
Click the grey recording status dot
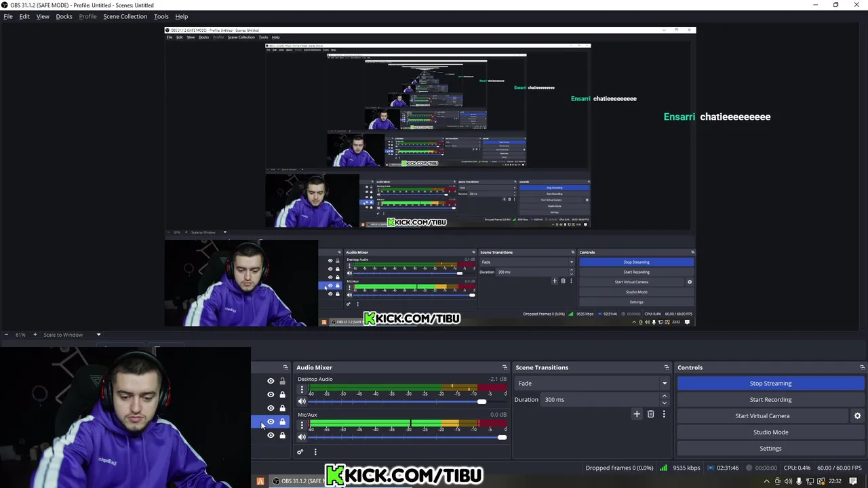(749, 468)
